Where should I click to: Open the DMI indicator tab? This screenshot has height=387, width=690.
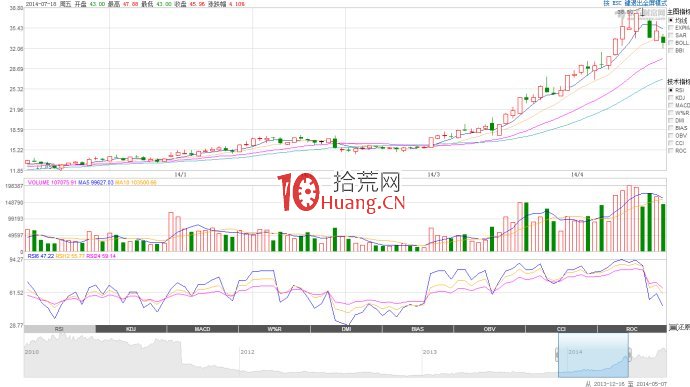[346, 329]
